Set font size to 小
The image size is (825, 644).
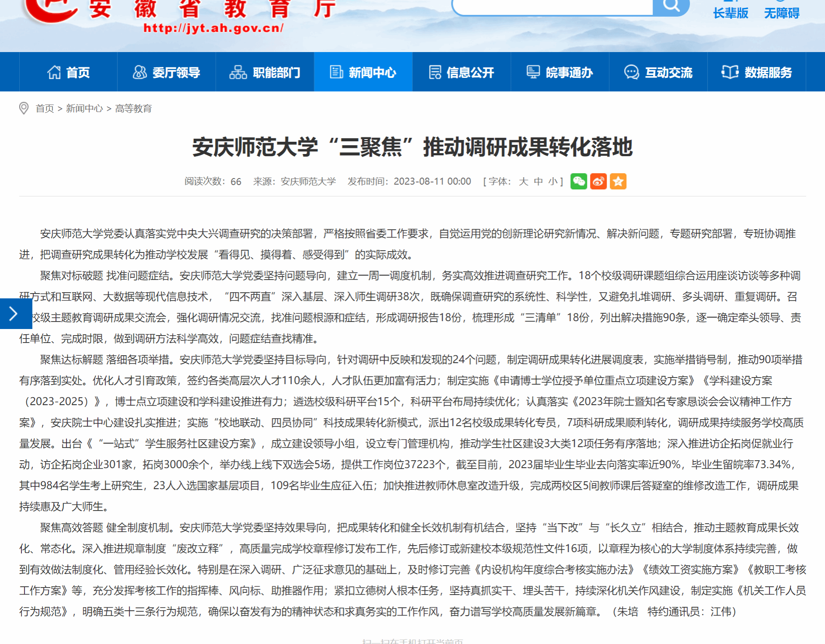click(x=552, y=182)
